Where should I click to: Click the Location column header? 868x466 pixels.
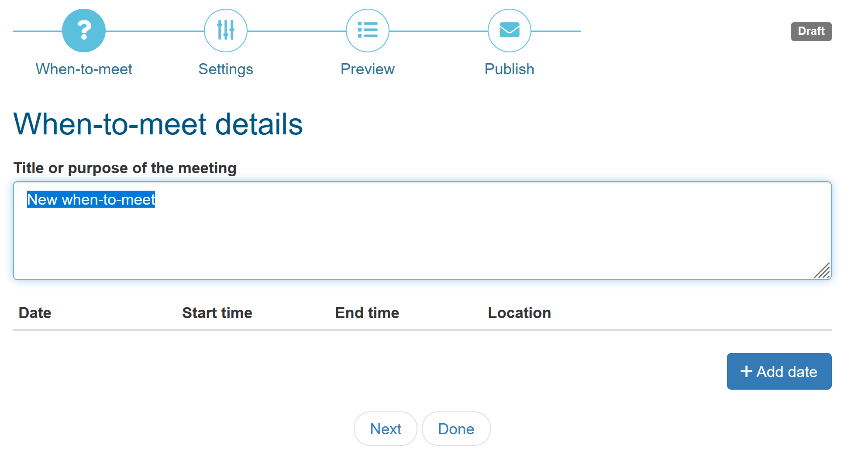[x=519, y=313]
